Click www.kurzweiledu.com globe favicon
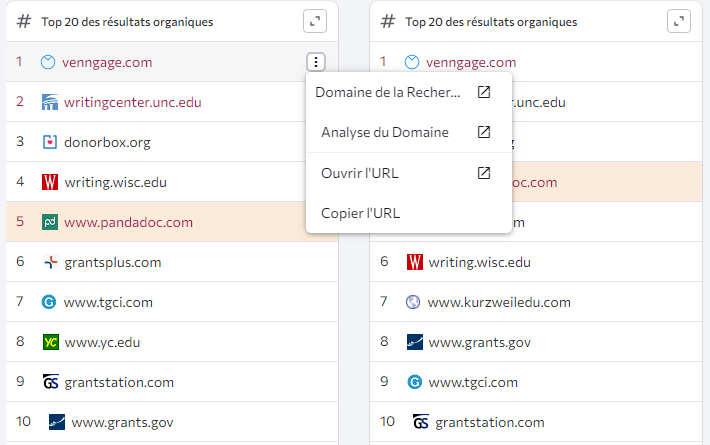710x445 pixels. (x=413, y=302)
